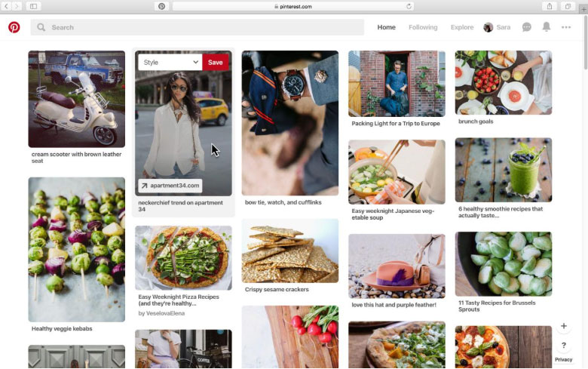Image resolution: width=588 pixels, height=369 pixels.
Task: Open the cream scooter pin image
Action: coord(76,99)
